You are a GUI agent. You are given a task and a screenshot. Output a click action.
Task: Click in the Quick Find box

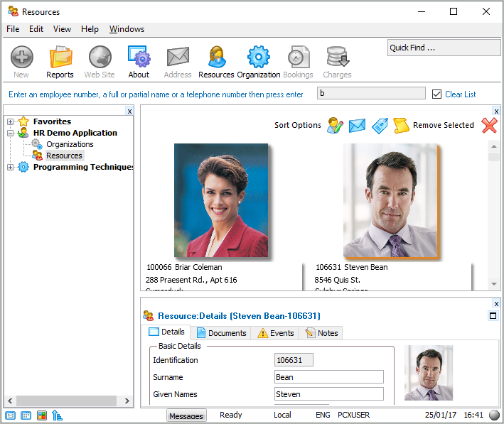click(x=444, y=48)
